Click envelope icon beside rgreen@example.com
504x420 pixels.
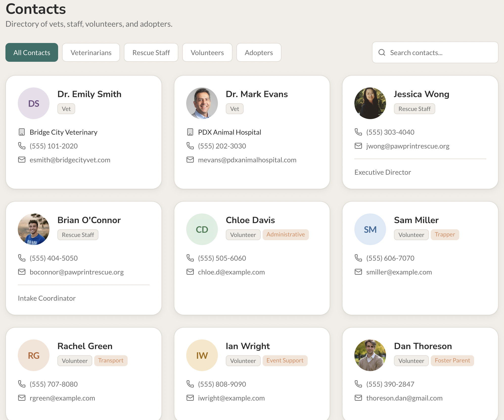22,398
